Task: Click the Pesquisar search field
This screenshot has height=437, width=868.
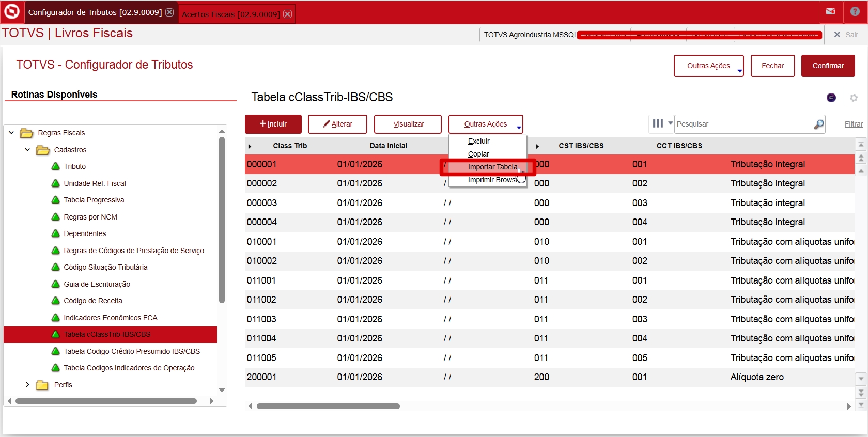Action: [743, 124]
